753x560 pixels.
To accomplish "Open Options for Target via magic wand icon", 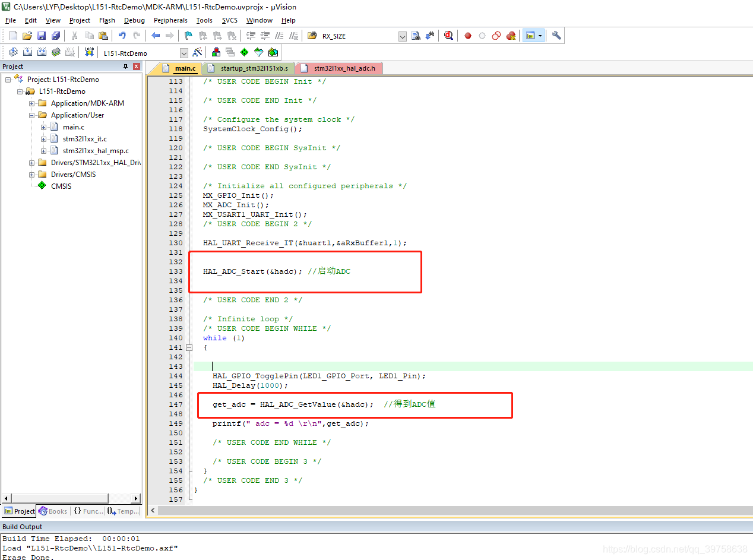I will pyautogui.click(x=197, y=52).
